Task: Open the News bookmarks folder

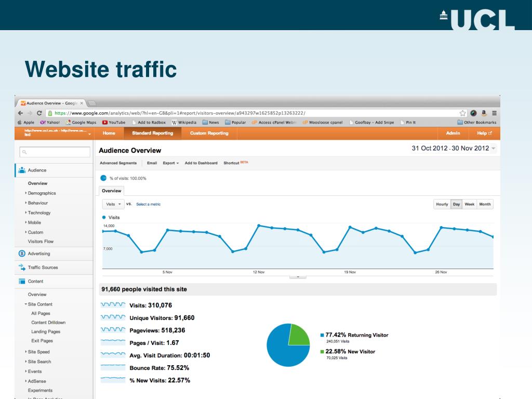Action: coord(211,123)
